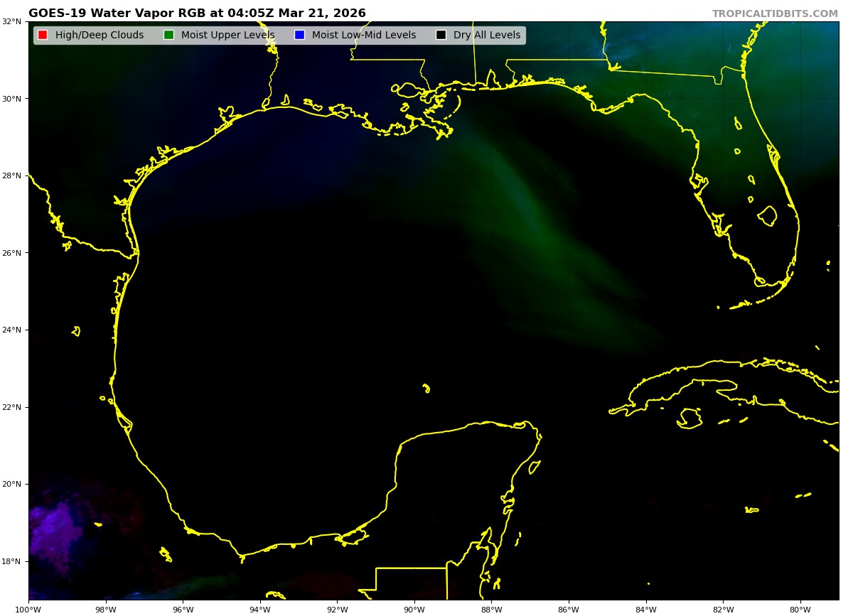Viewport: 853px width, 616px height.
Task: Open the TROPICALTIDBITS.COM watermark link
Action: [775, 13]
